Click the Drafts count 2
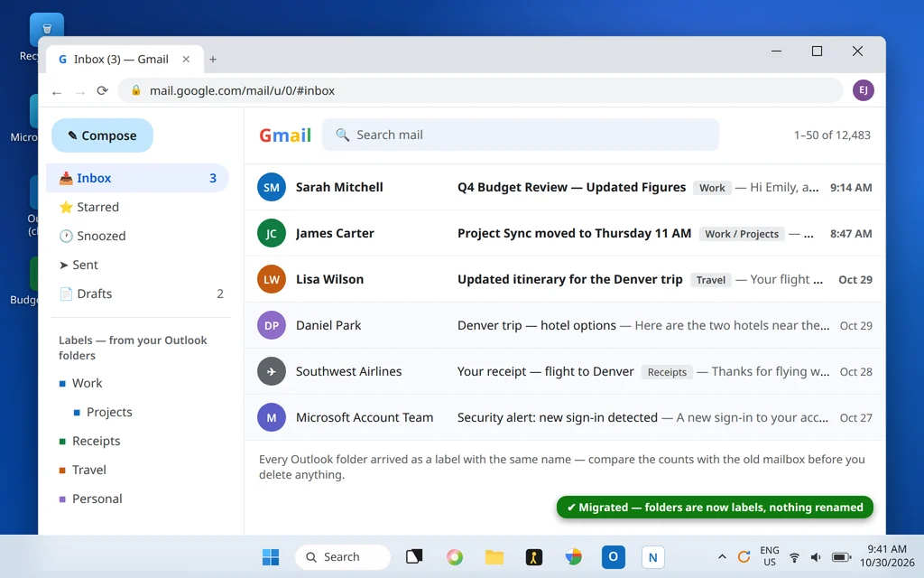The height and width of the screenshot is (578, 924). (x=220, y=294)
